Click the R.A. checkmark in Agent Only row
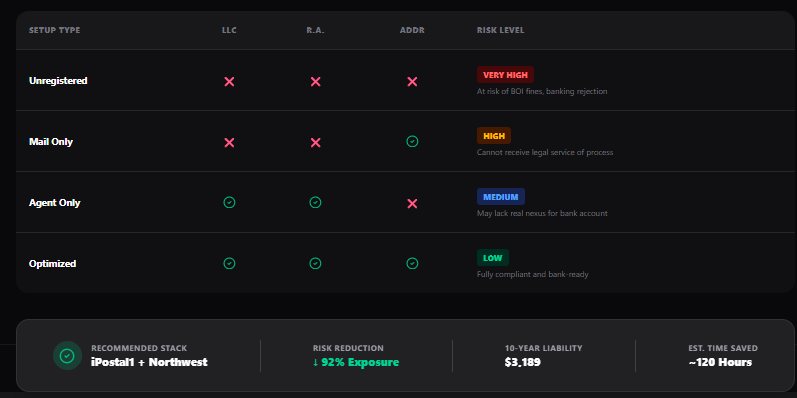 pyautogui.click(x=315, y=203)
